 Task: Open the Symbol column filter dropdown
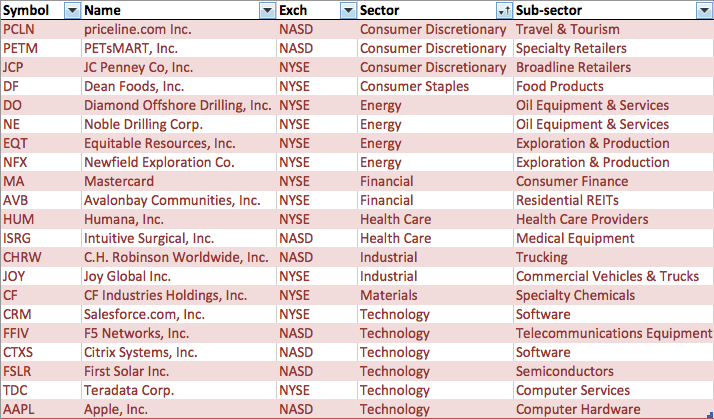point(72,10)
